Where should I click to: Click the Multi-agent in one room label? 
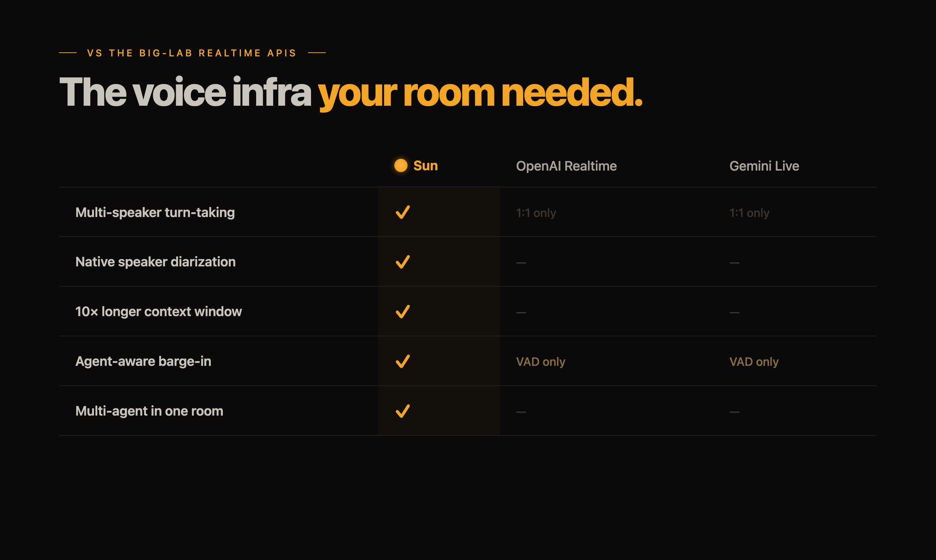[149, 411]
